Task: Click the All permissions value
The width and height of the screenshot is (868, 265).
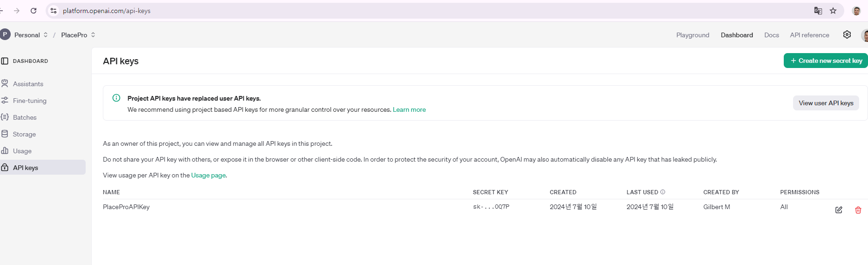Action: point(784,207)
